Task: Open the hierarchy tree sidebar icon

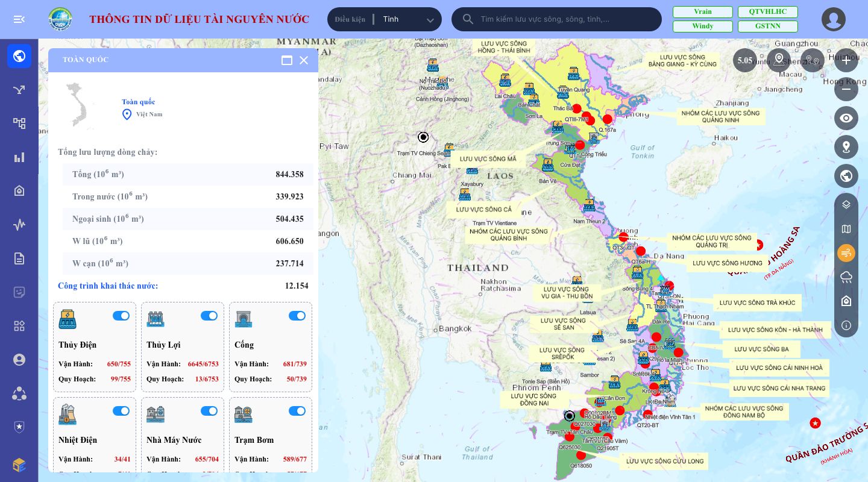Action: click(x=19, y=124)
